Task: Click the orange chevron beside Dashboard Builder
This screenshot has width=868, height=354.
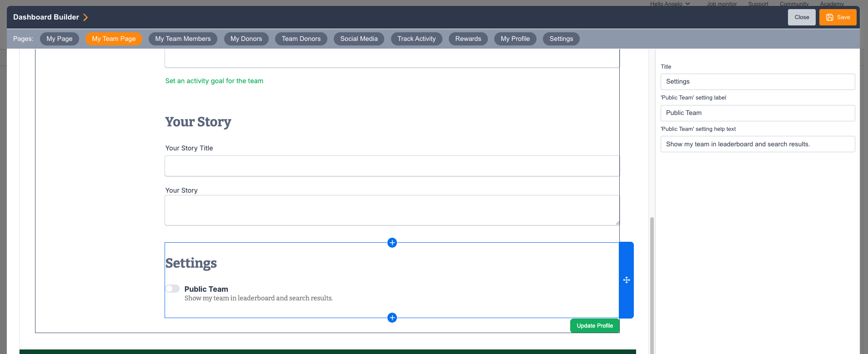Action: click(85, 17)
